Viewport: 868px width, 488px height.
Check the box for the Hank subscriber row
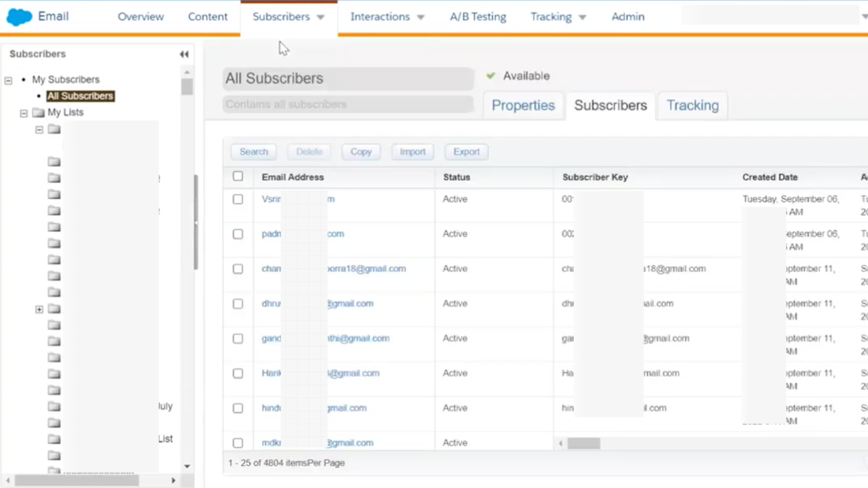238,373
